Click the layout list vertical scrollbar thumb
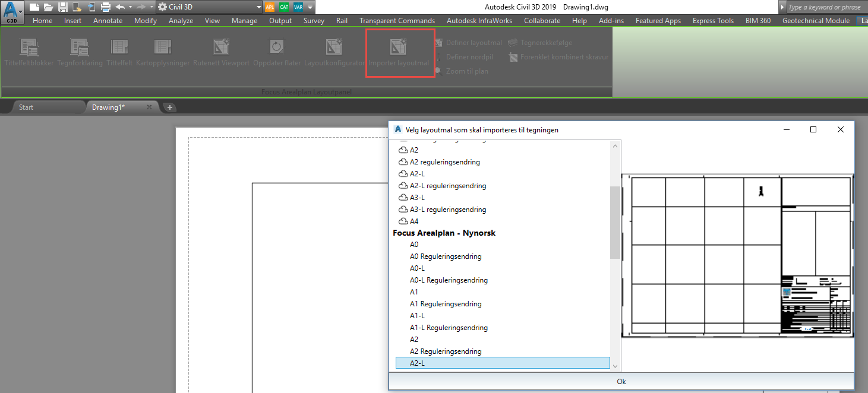Image resolution: width=868 pixels, height=393 pixels. 615,223
